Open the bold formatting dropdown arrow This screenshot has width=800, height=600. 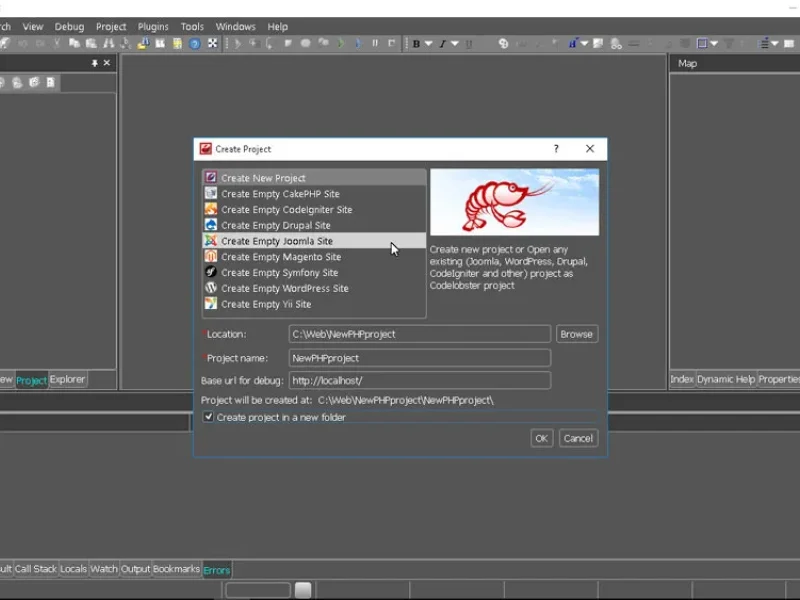click(x=427, y=43)
